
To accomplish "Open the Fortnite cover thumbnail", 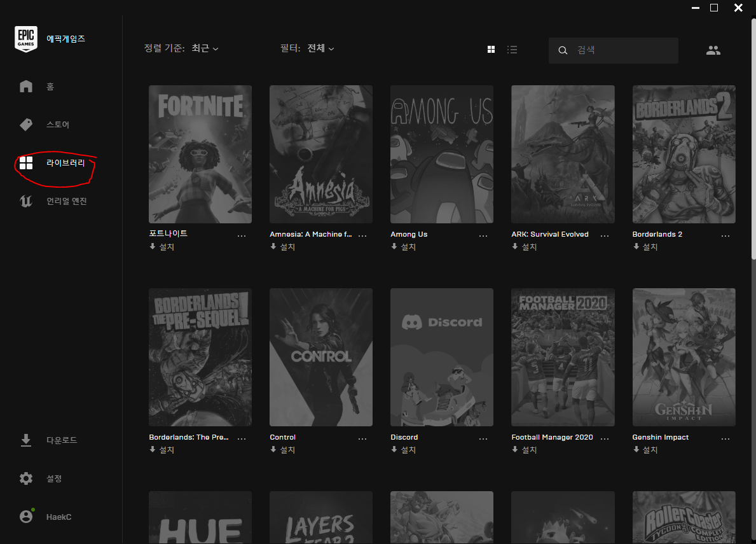I will (x=200, y=155).
